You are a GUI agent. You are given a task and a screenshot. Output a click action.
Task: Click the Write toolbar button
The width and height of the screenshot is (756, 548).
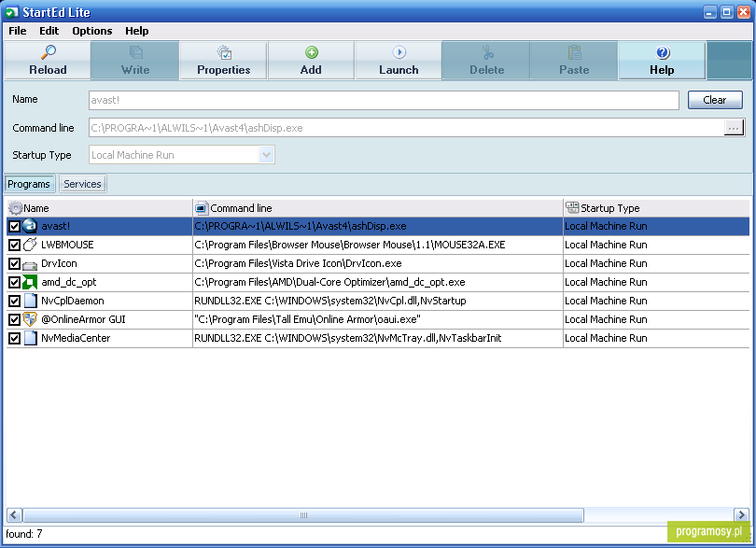[135, 61]
